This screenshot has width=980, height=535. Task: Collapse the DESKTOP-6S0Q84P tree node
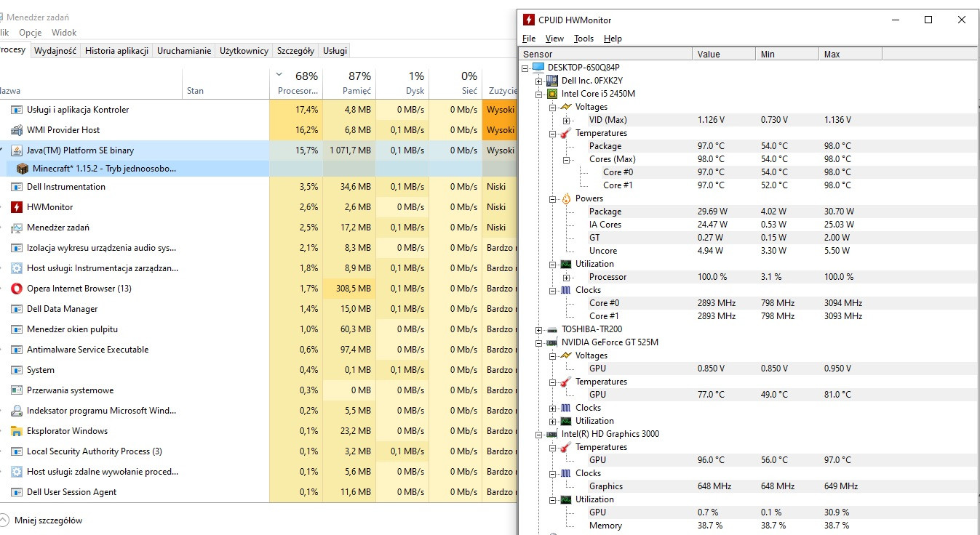coord(525,68)
